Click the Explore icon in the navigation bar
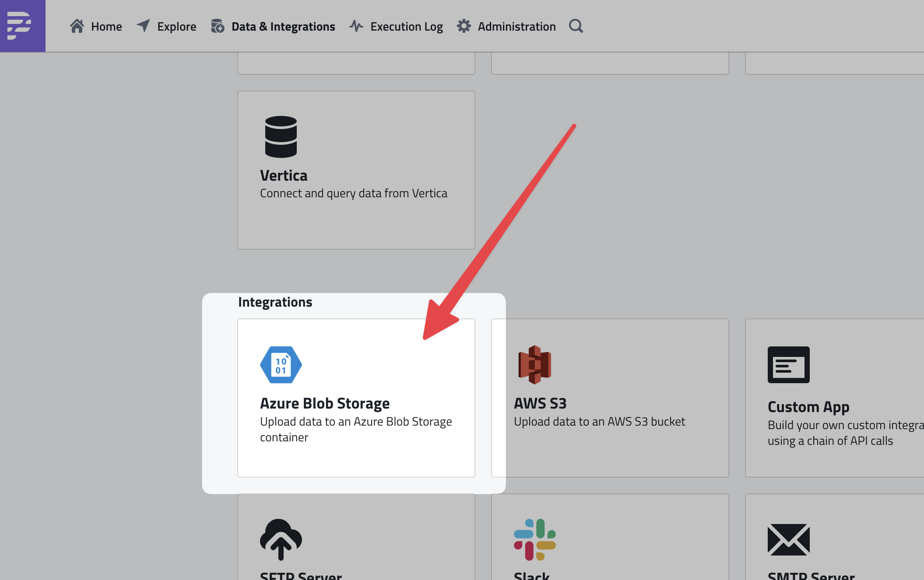 tap(143, 26)
